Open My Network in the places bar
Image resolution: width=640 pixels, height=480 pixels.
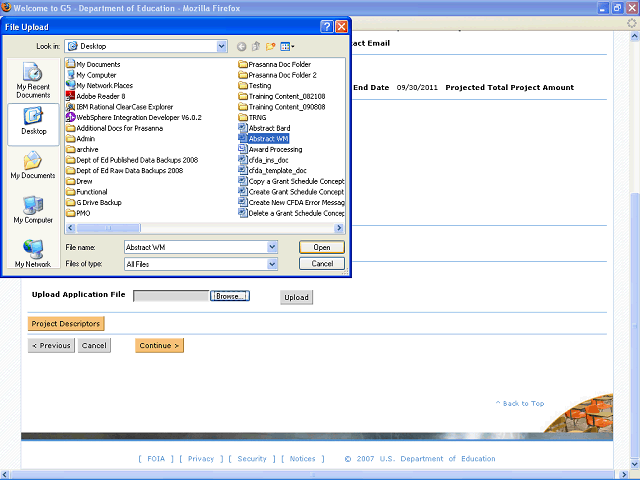point(33,253)
